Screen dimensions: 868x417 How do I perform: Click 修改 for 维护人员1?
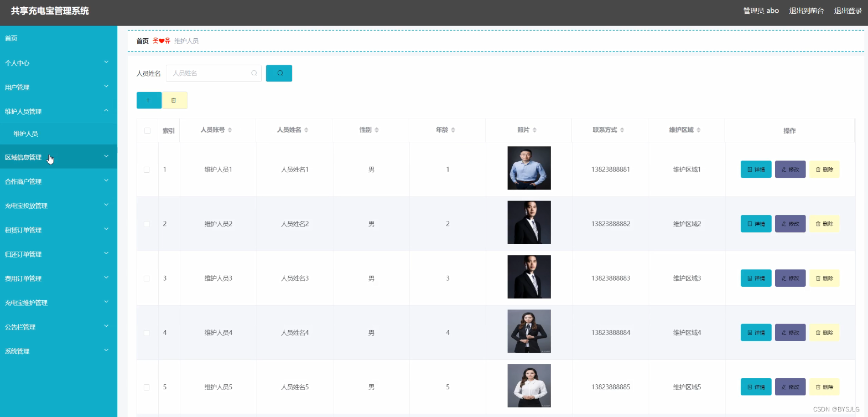tap(790, 169)
